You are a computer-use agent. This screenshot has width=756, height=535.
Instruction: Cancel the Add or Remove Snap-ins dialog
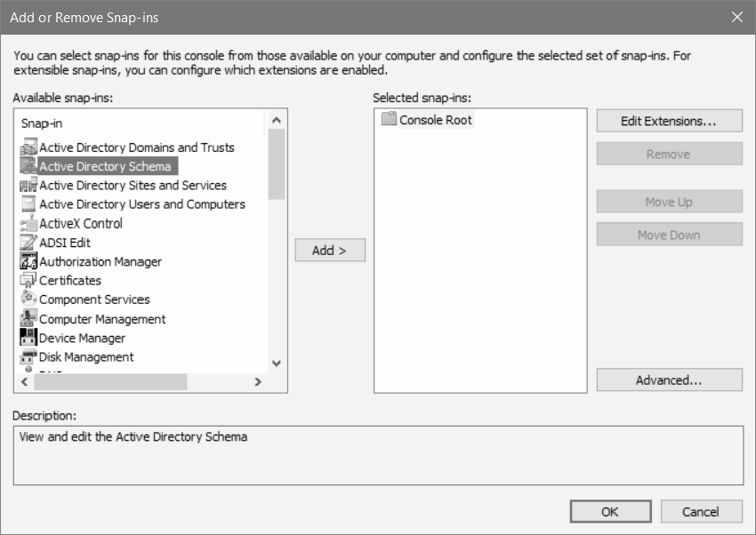click(701, 511)
